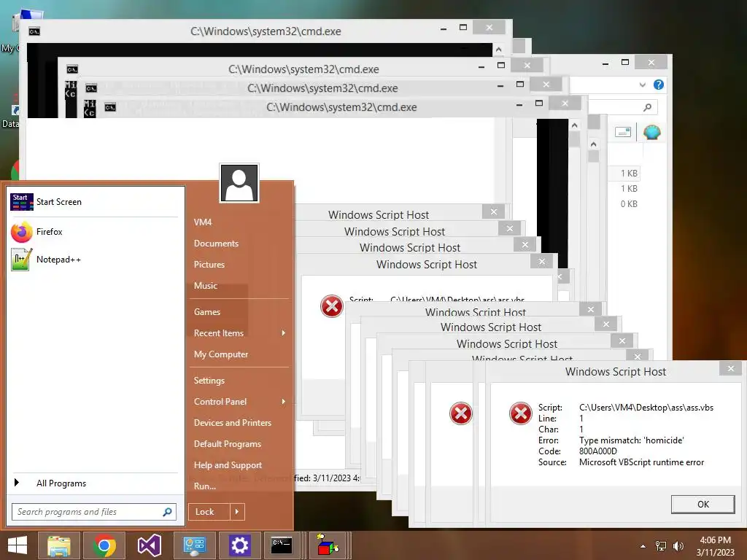Switch to cmd.exe taskbar icon
The image size is (747, 560).
coord(281,545)
